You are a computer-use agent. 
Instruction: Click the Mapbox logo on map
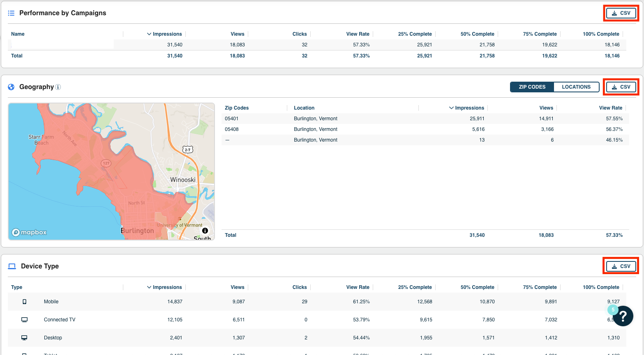[29, 232]
